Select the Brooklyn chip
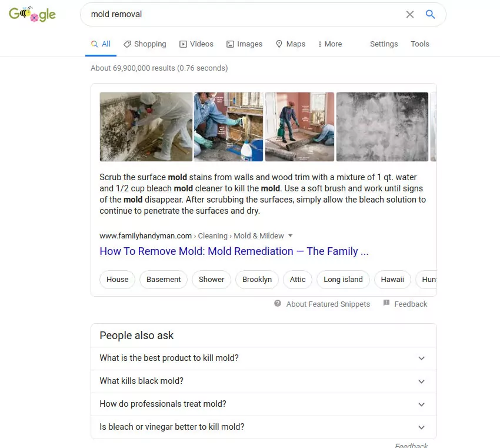 pyautogui.click(x=257, y=280)
